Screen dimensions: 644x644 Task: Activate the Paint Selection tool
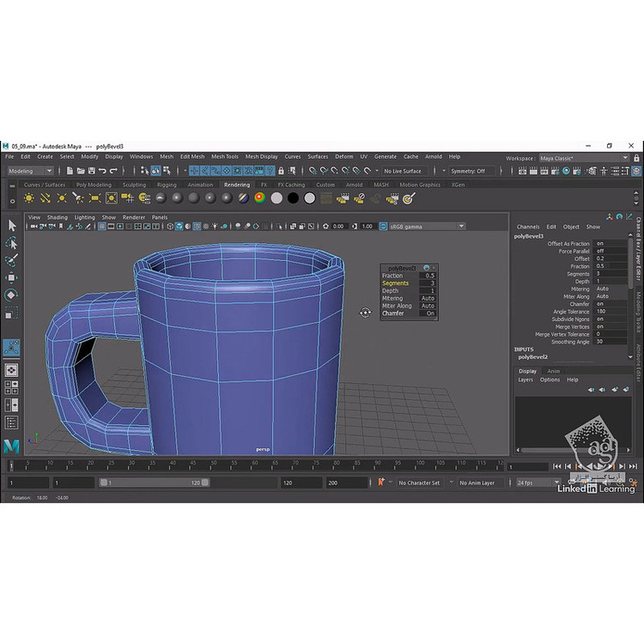coord(12,260)
